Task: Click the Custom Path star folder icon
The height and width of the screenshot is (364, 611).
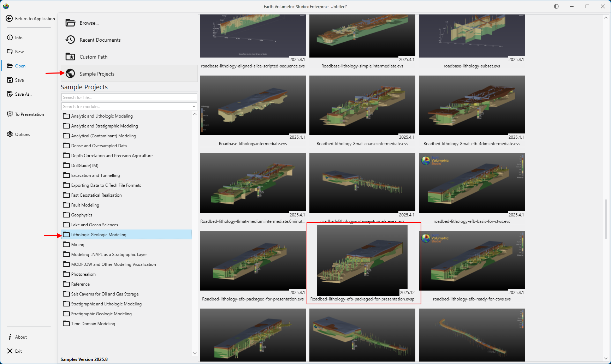Action: tap(70, 57)
